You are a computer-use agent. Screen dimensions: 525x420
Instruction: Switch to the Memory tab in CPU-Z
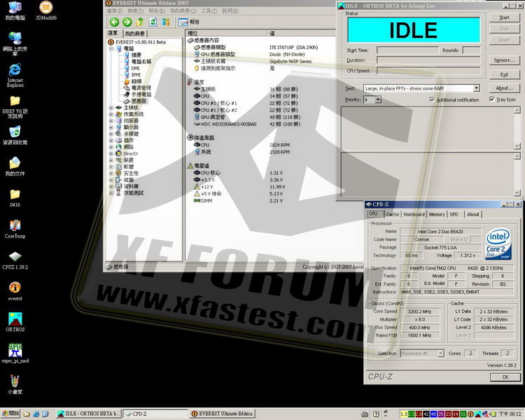(x=437, y=214)
